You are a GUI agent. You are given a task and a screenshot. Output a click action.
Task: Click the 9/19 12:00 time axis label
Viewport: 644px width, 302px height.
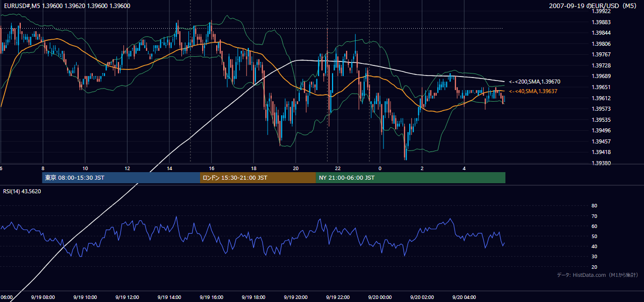126,297
